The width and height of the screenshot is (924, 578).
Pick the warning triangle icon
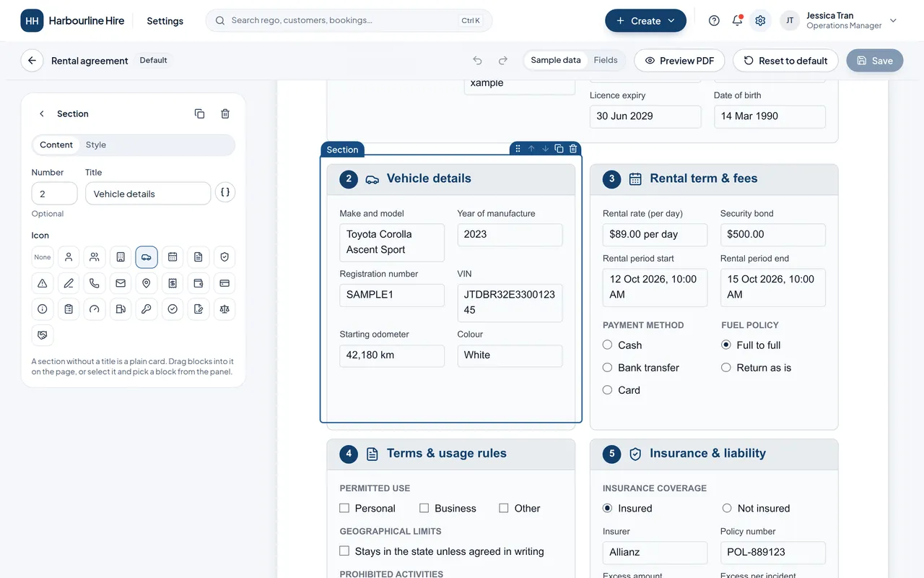point(43,283)
